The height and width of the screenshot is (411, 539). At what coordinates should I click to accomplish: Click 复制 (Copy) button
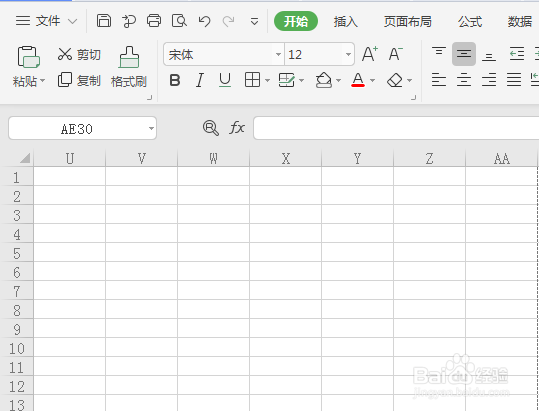coord(79,80)
